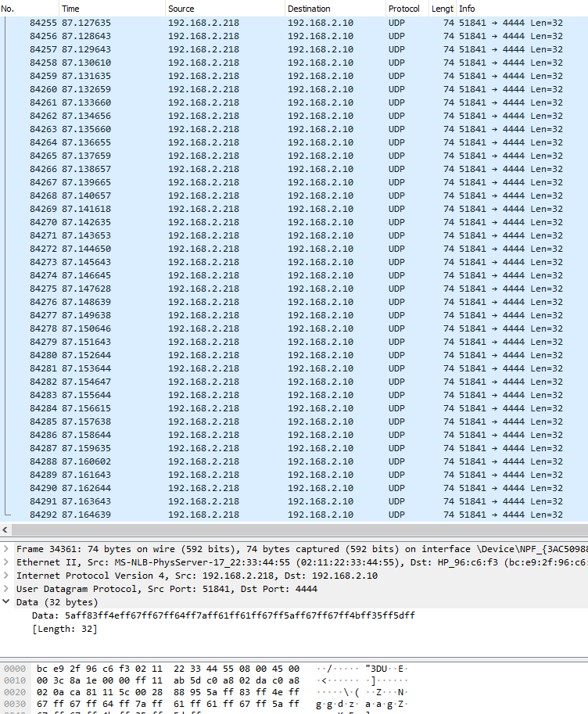
Task: Sort by the Protocol column header
Action: [405, 9]
